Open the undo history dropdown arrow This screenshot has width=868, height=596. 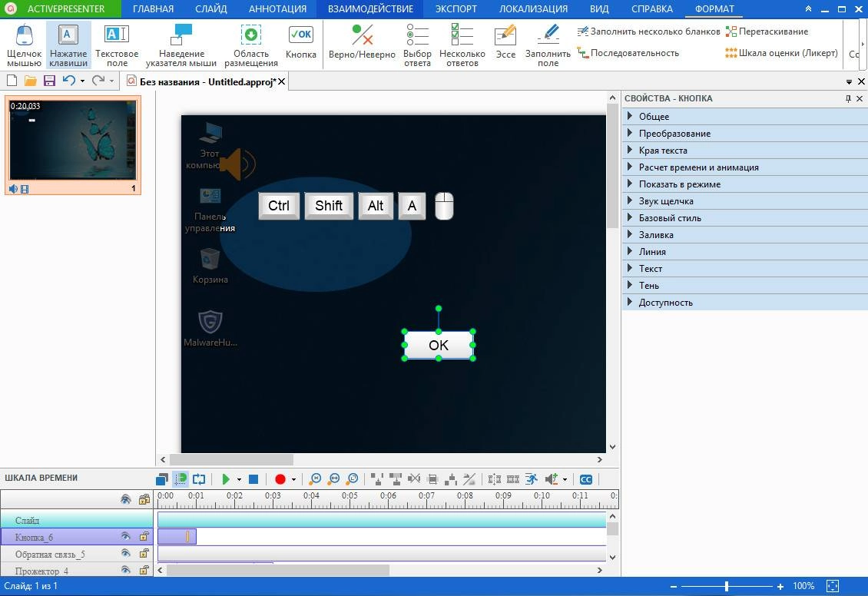pyautogui.click(x=82, y=81)
